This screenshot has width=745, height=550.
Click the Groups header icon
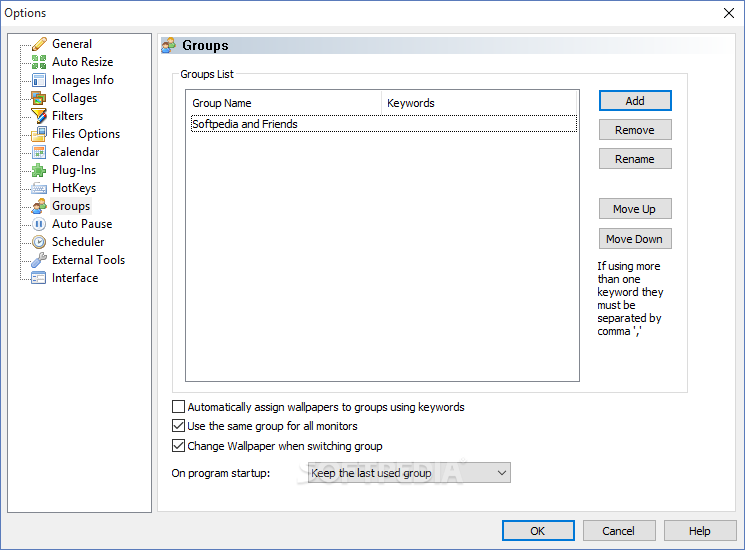pos(169,45)
